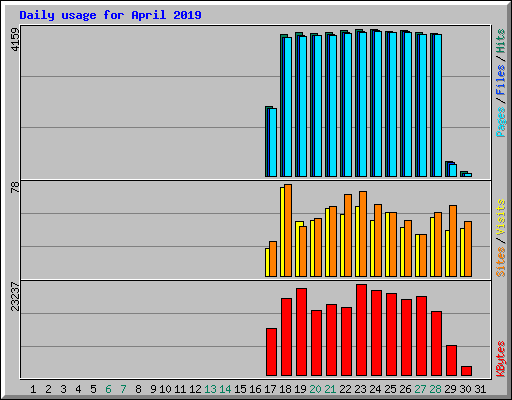Select the Files legend label

coord(501,79)
